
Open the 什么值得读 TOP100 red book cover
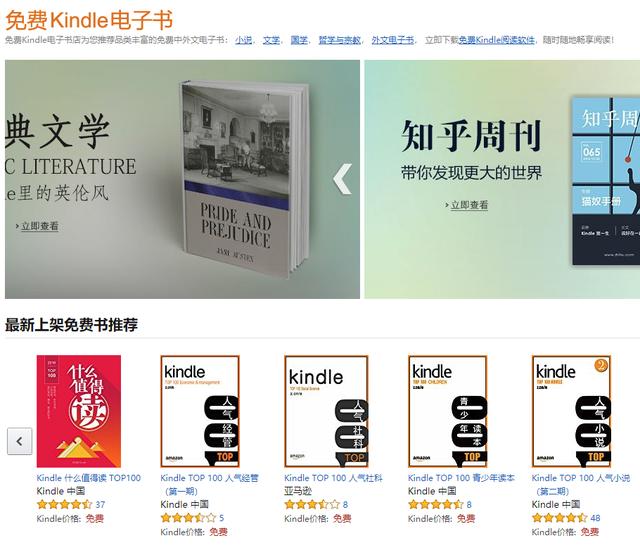point(79,411)
